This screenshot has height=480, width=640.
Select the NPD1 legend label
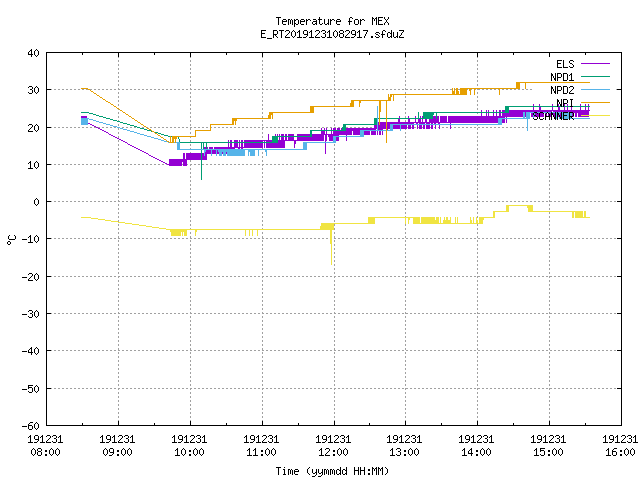pos(562,77)
